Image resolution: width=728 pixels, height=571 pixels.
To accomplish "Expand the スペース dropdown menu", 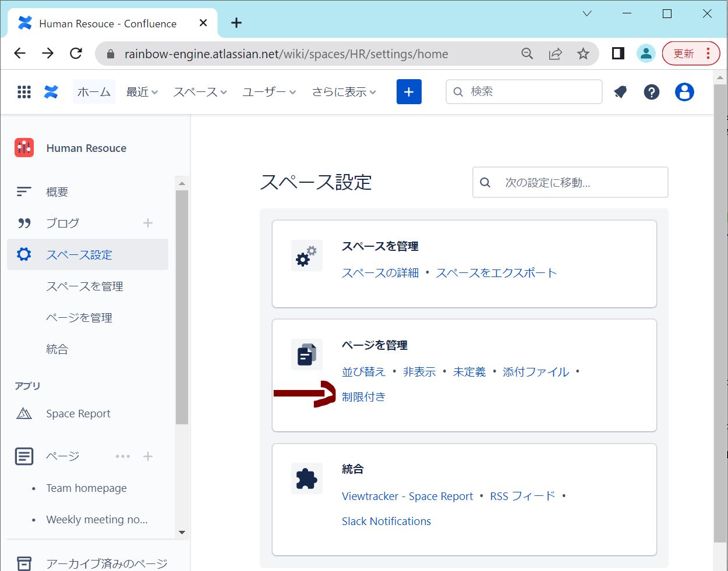I will [200, 92].
